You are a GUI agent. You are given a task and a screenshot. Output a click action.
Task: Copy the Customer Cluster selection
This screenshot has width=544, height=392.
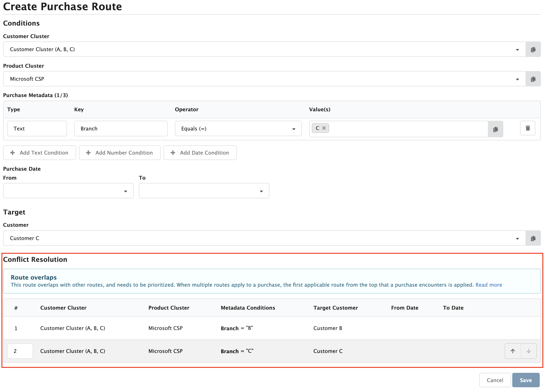tap(533, 49)
